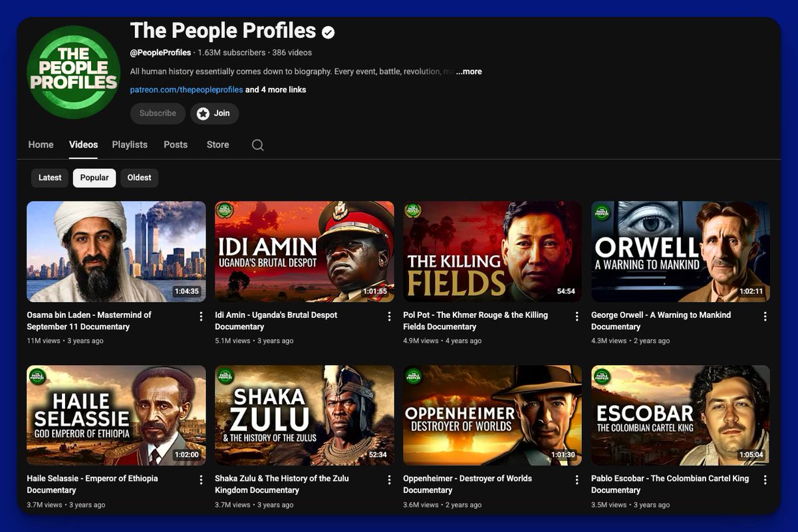Expand channel description with ...more
This screenshot has width=798, height=532.
click(x=469, y=71)
